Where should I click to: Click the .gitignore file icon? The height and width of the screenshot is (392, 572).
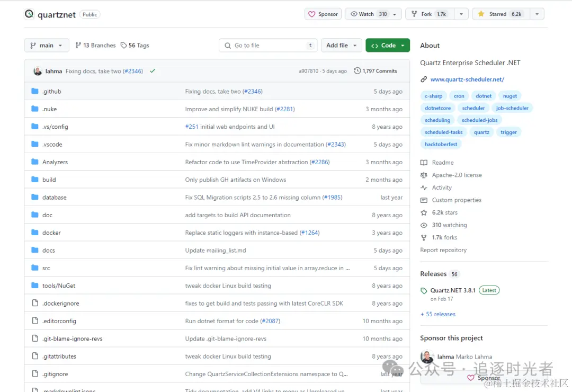(x=35, y=374)
